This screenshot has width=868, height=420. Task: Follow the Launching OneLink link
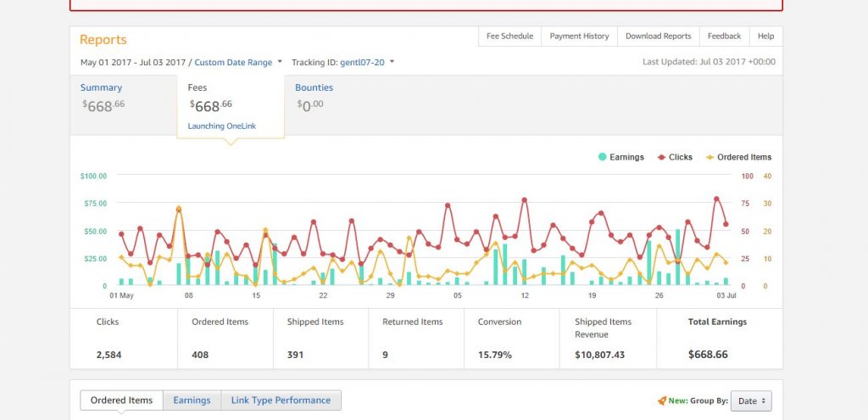pos(222,126)
